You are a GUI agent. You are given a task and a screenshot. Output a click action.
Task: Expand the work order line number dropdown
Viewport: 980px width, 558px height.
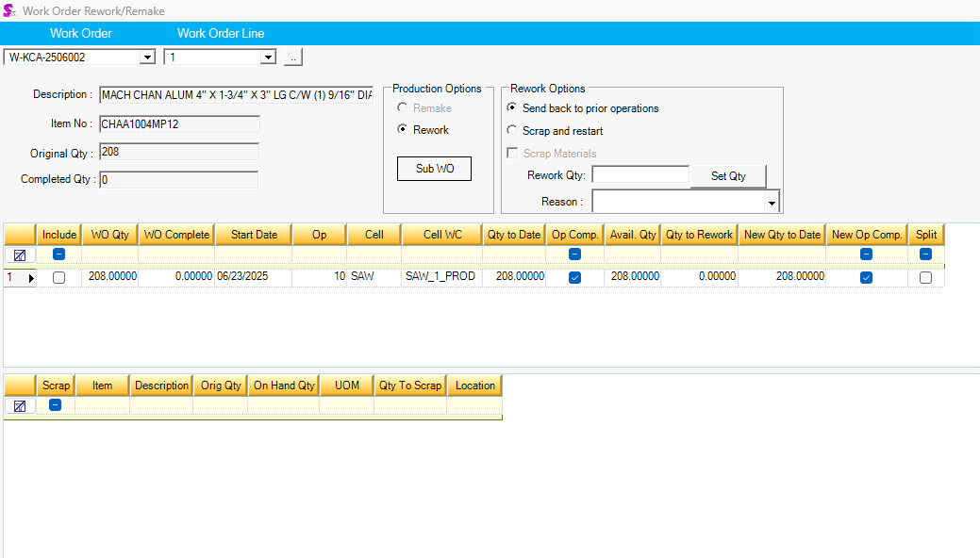268,57
